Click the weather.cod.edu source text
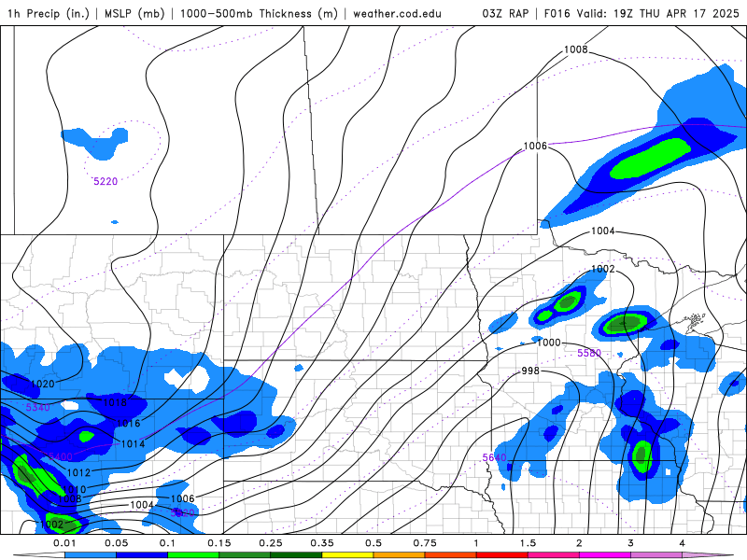This screenshot has width=747, height=560. 397,13
